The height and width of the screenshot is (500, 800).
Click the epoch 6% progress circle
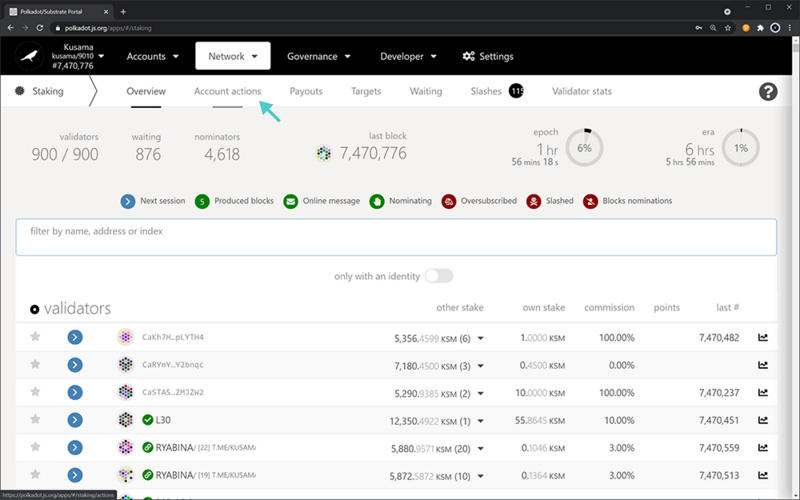(584, 148)
